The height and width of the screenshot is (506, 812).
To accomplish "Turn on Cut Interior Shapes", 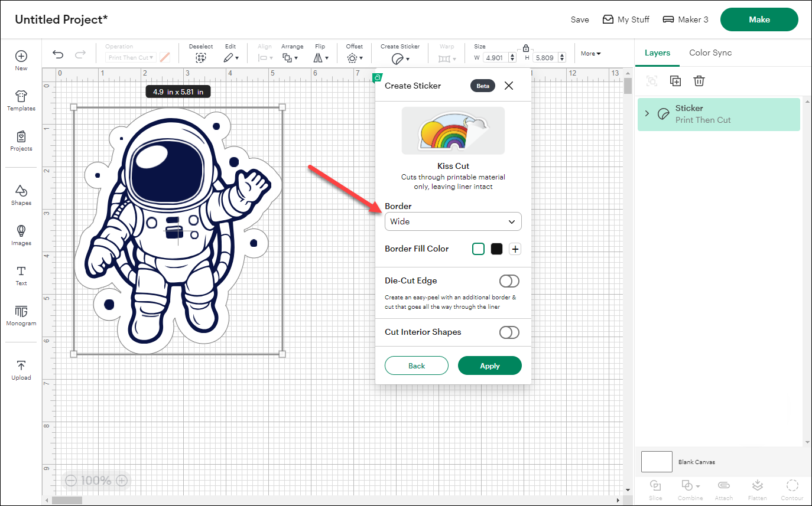I will 509,332.
